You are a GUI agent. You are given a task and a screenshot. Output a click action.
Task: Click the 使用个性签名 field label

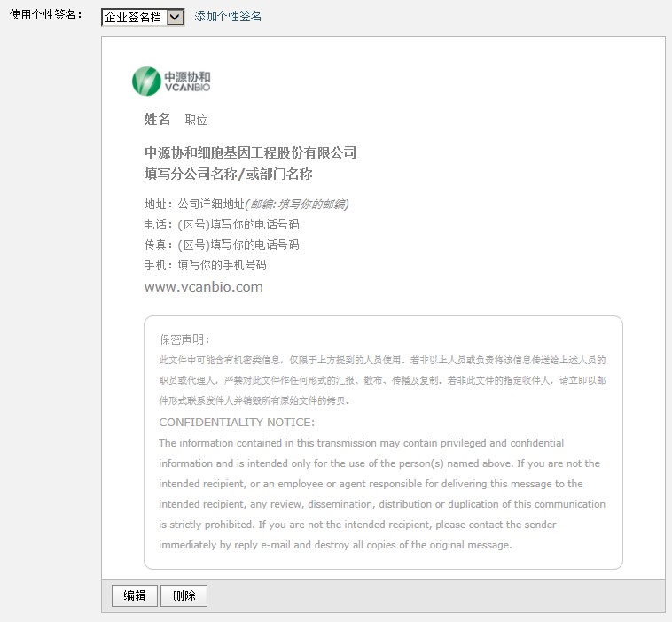pyautogui.click(x=44, y=17)
